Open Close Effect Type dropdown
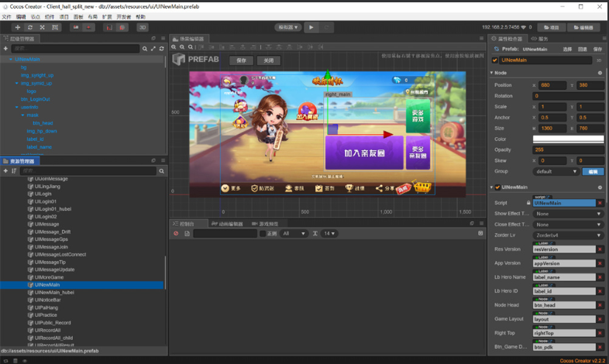The height and width of the screenshot is (364, 609). click(x=568, y=225)
